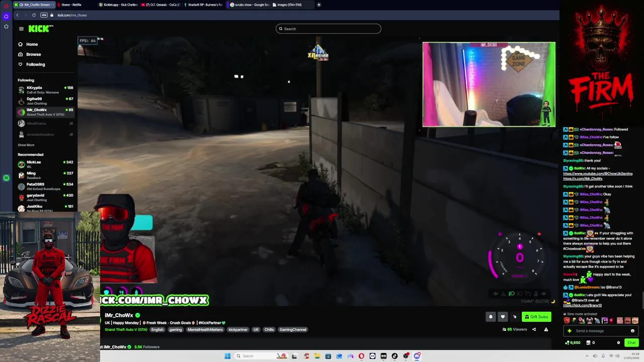Open a new browser tab
Screen dimensions: 644x362
pyautogui.click(x=319, y=5)
